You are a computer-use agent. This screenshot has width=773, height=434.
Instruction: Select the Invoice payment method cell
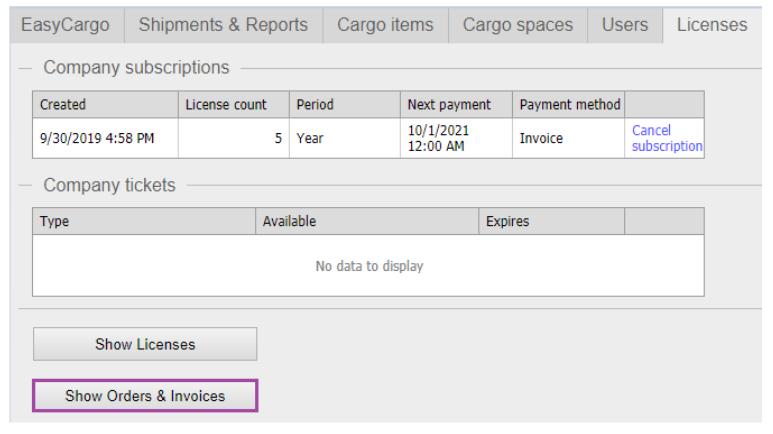tap(568, 139)
